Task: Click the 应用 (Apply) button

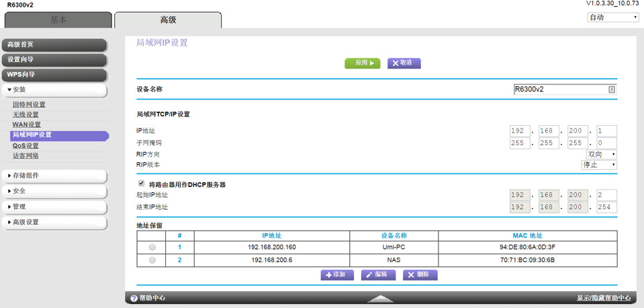Action: pyautogui.click(x=363, y=63)
